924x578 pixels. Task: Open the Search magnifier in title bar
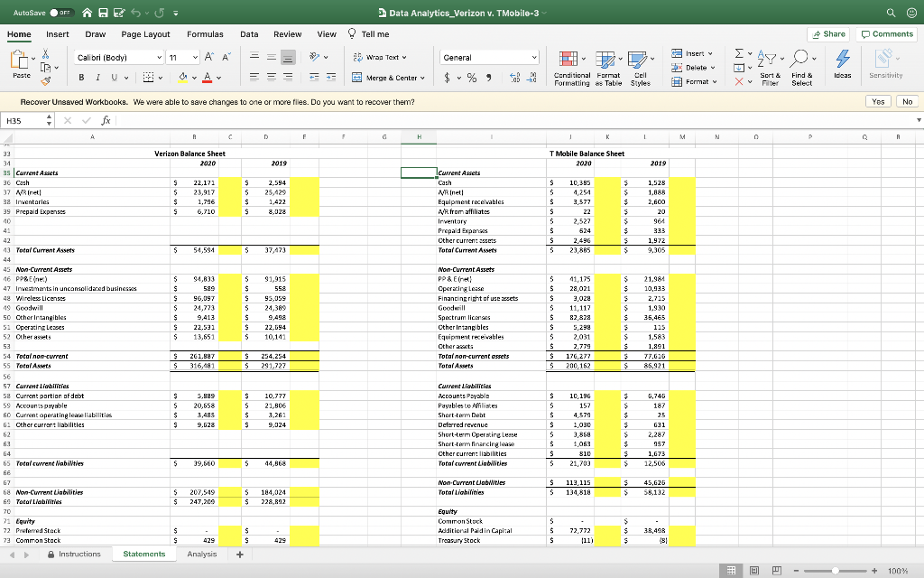(x=891, y=13)
